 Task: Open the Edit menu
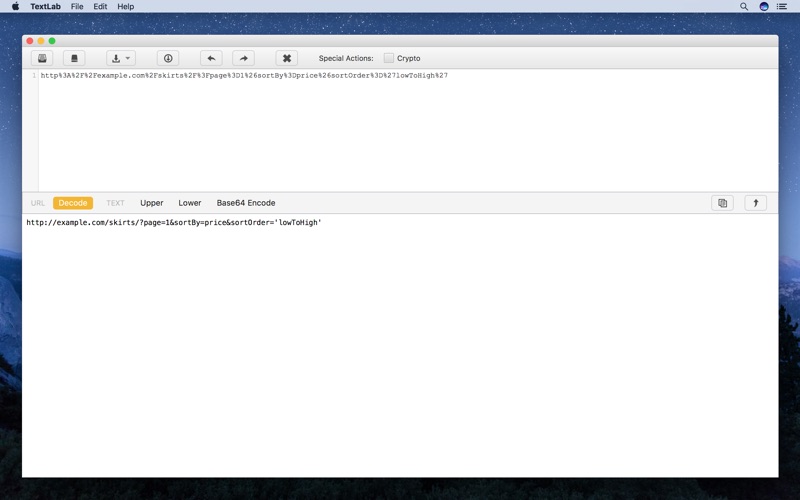point(100,7)
